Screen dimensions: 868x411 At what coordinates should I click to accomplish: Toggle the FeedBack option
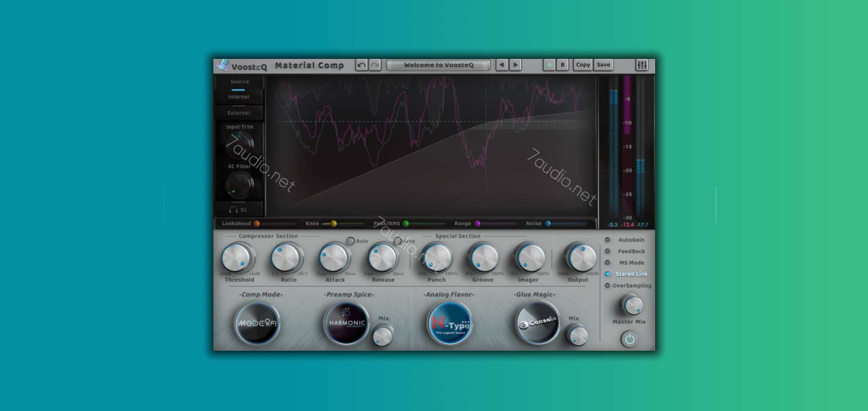(625, 251)
